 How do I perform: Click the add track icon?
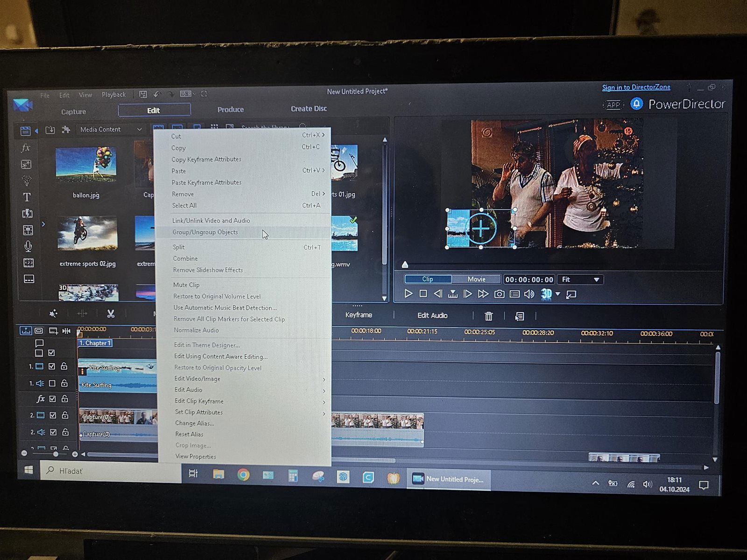53,331
